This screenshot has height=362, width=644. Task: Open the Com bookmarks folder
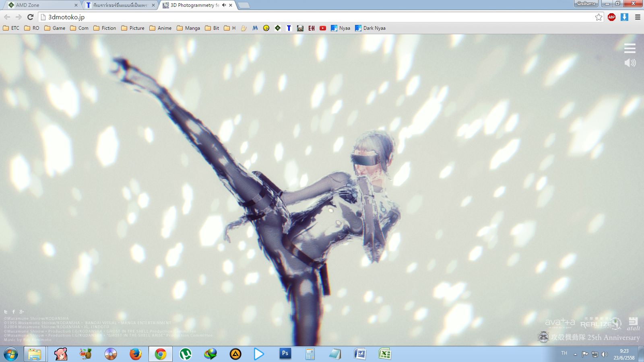pos(79,28)
